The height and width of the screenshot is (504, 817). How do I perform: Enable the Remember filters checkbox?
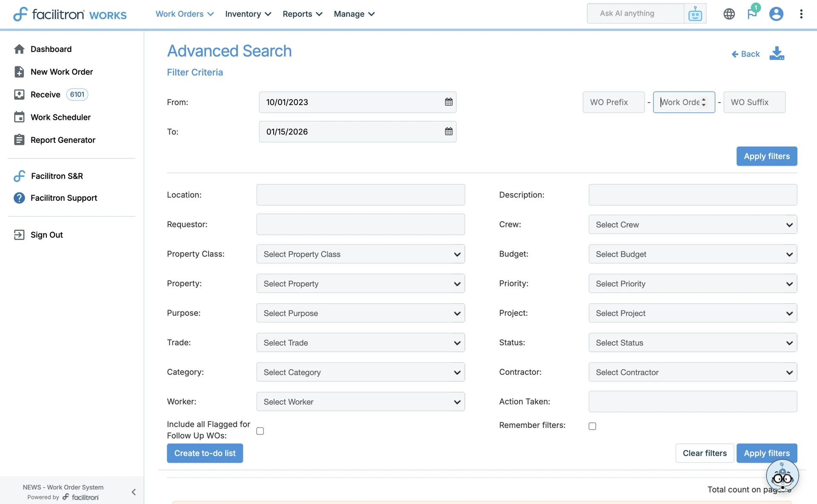point(592,426)
